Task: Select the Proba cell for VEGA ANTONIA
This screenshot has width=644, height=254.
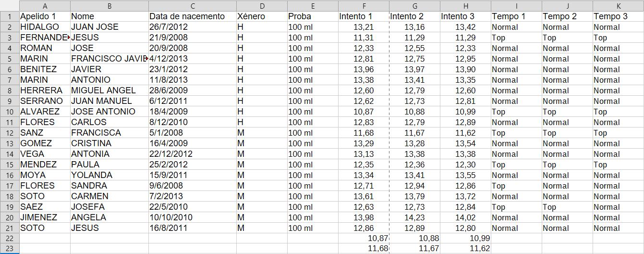Action: tap(313, 154)
